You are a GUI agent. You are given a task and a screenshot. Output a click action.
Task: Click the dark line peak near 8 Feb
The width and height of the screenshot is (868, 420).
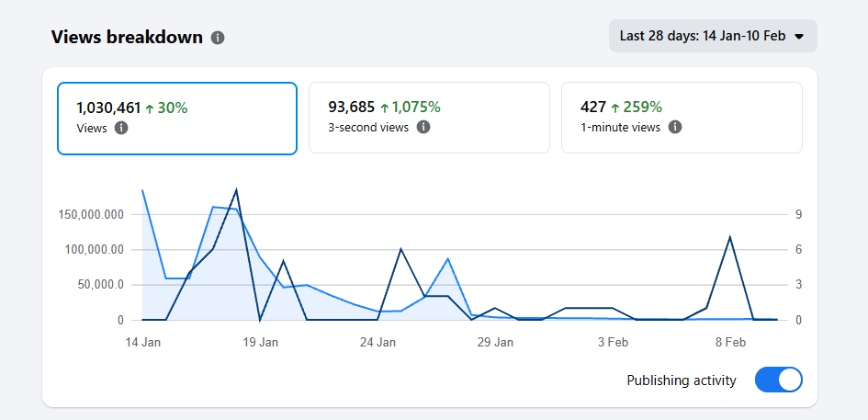(x=729, y=238)
